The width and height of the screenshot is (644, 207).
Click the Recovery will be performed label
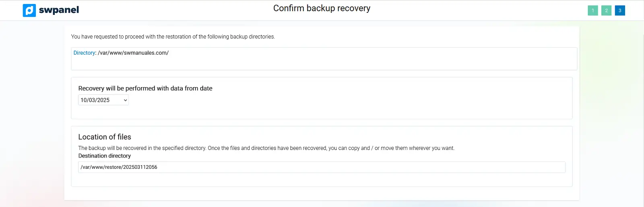145,88
